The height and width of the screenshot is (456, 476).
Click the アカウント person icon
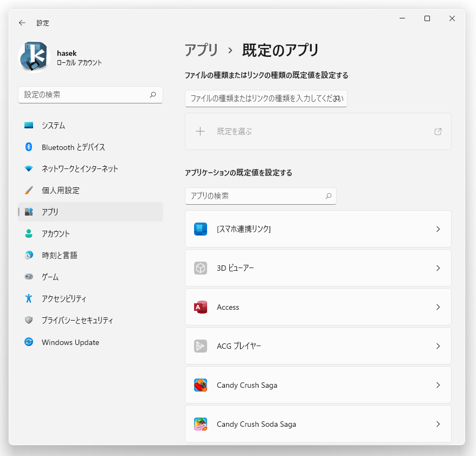(29, 233)
